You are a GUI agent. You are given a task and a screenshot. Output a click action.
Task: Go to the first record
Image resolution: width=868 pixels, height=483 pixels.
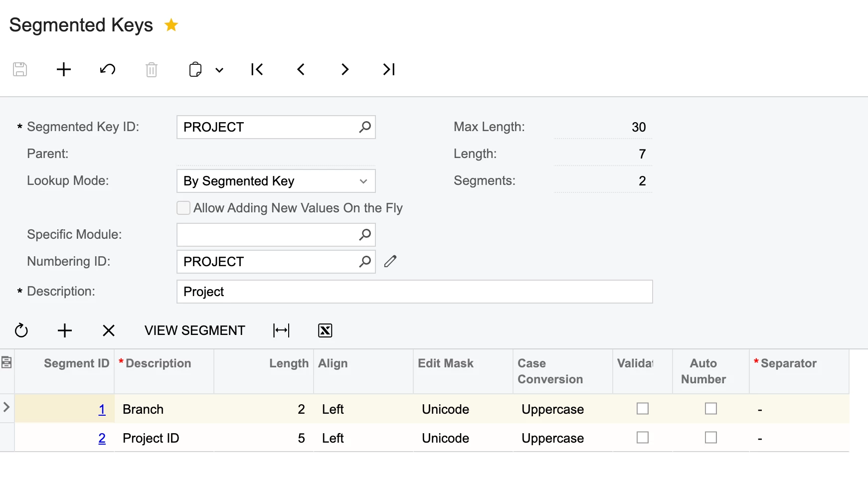[x=257, y=69]
